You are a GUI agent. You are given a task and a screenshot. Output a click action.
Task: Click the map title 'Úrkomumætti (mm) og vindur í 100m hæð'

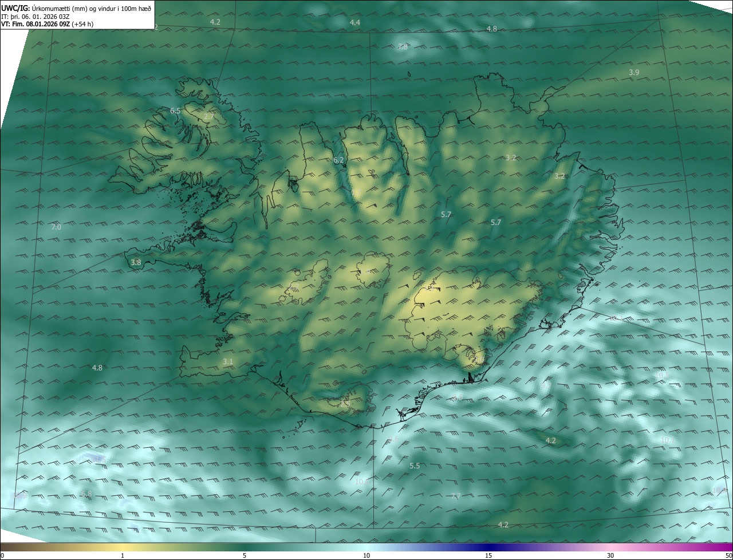(x=92, y=9)
